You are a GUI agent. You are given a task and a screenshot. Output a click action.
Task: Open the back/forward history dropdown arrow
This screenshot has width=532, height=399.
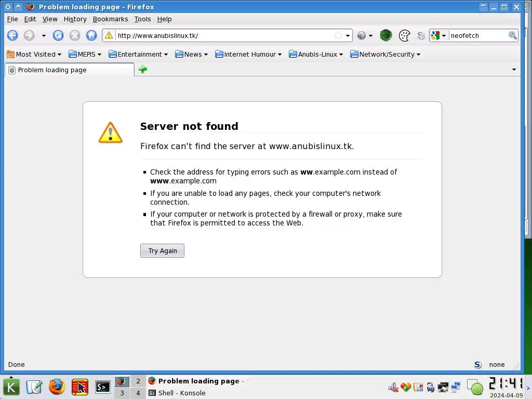pos(44,36)
